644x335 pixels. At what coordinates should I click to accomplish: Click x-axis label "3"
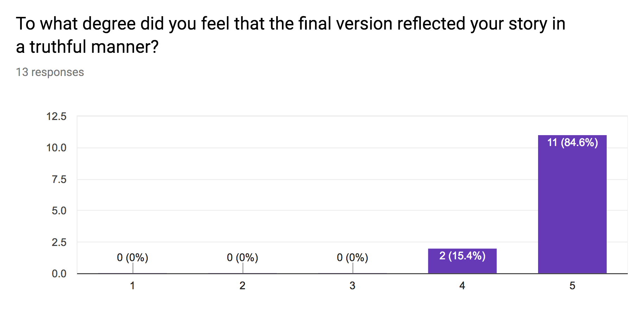click(352, 286)
